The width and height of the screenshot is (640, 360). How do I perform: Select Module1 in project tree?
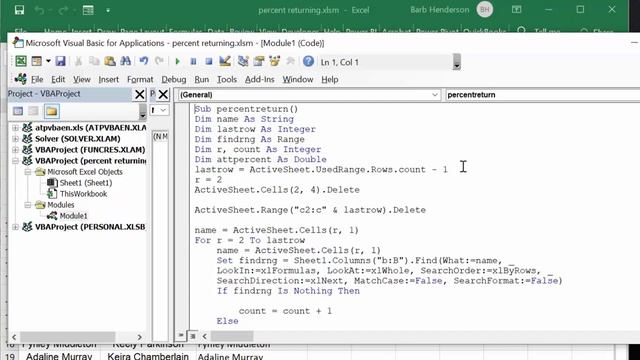[73, 216]
